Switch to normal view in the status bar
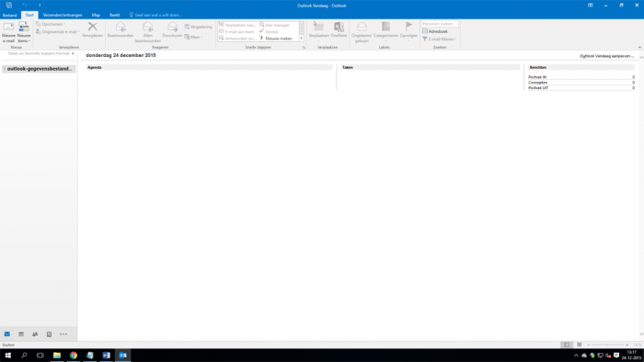644x362 pixels. [x=567, y=345]
